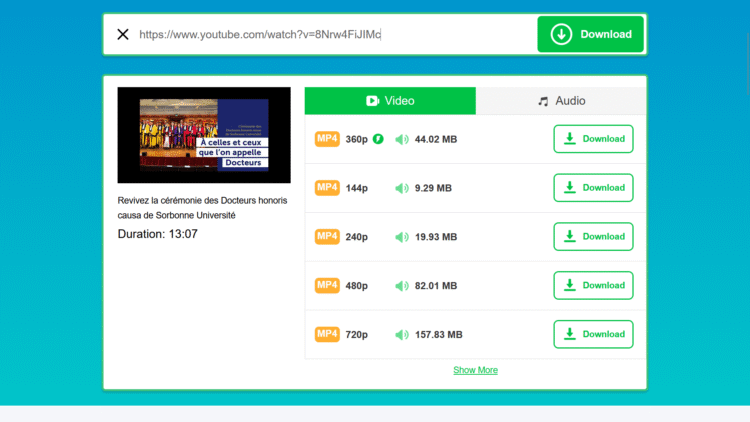The width and height of the screenshot is (750, 422).
Task: Click the speaker icon on 157.83 MB row
Action: (x=402, y=334)
